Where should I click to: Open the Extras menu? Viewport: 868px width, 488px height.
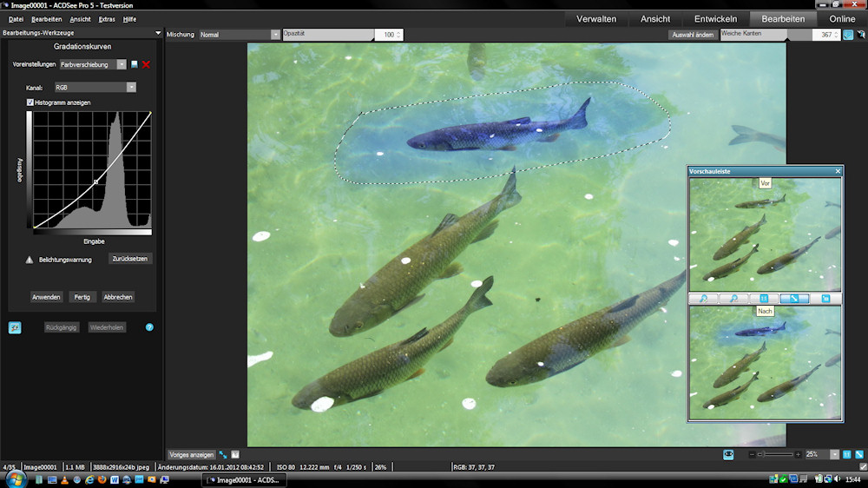[107, 18]
